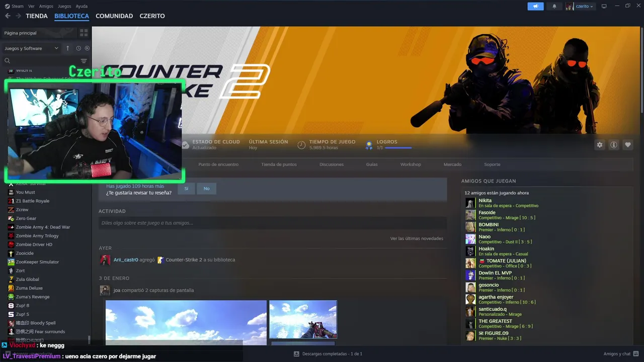The width and height of the screenshot is (644, 362).
Task: Click Counter-Strike 2 link in activity
Action: pyautogui.click(x=184, y=260)
